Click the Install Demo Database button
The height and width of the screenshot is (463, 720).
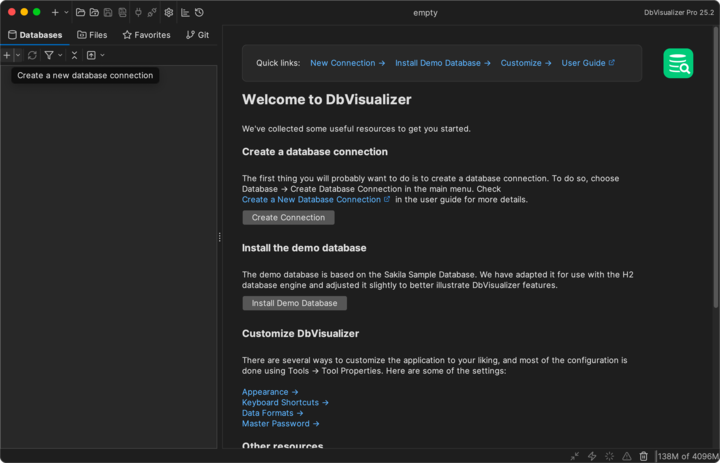pos(294,303)
